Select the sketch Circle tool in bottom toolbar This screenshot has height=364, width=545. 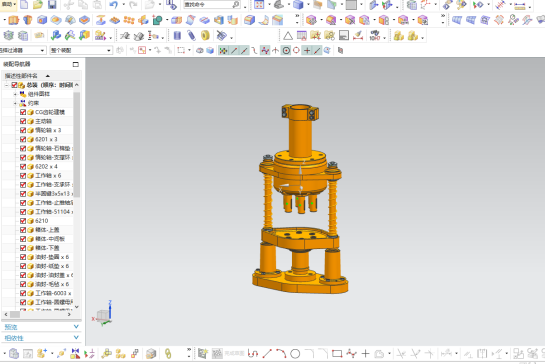click(x=295, y=354)
